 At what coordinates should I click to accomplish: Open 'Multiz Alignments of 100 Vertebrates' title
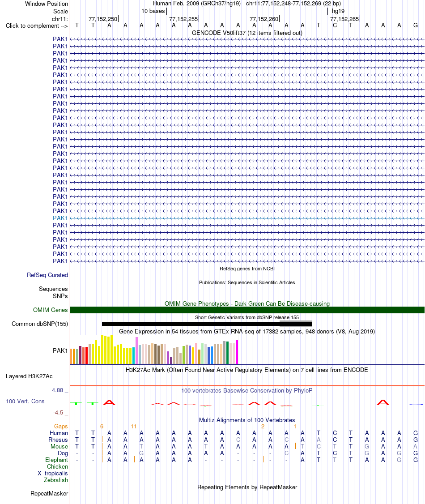[246, 420]
